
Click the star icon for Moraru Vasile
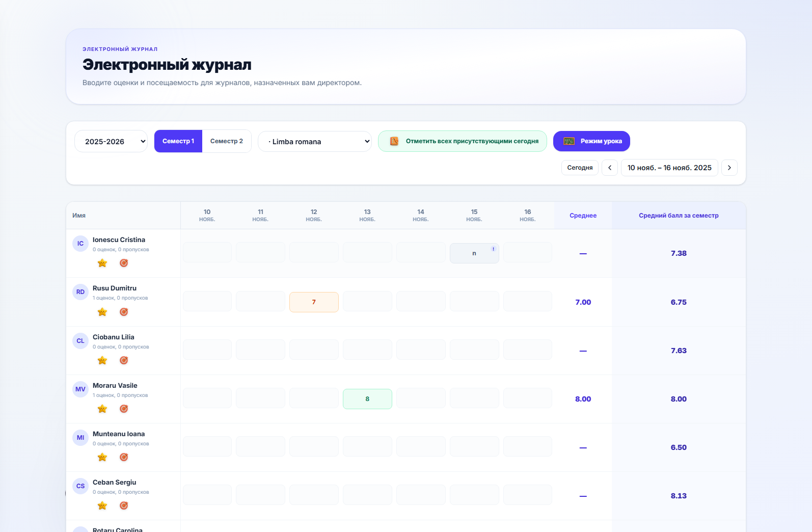(102, 409)
